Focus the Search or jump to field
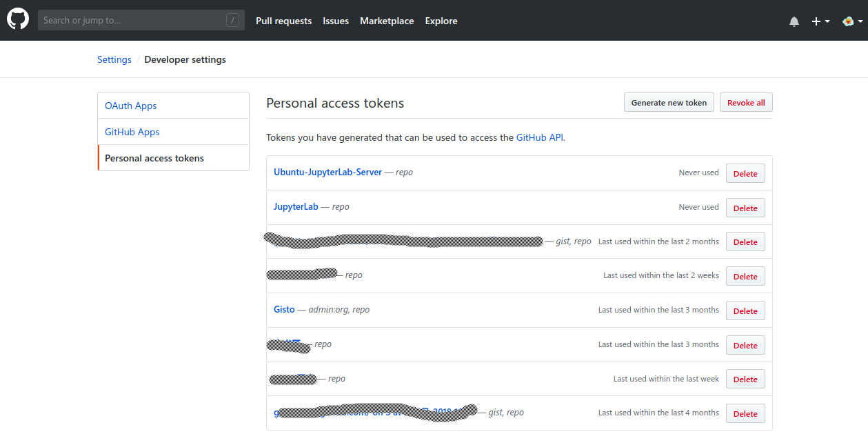Screen dimensions: 868x434 tap(141, 20)
